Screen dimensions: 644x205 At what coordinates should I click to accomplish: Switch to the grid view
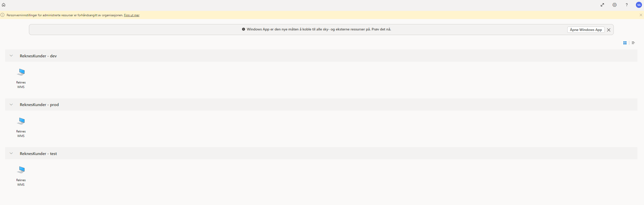[625, 43]
